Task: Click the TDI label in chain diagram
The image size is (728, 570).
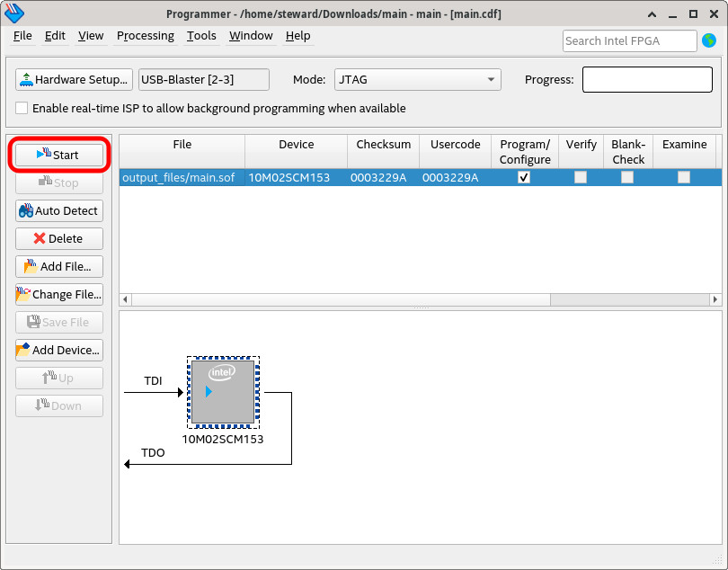Action: click(x=153, y=381)
